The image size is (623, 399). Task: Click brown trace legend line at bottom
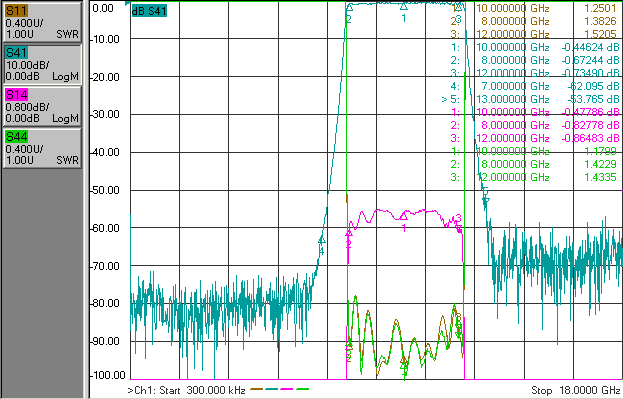(257, 389)
